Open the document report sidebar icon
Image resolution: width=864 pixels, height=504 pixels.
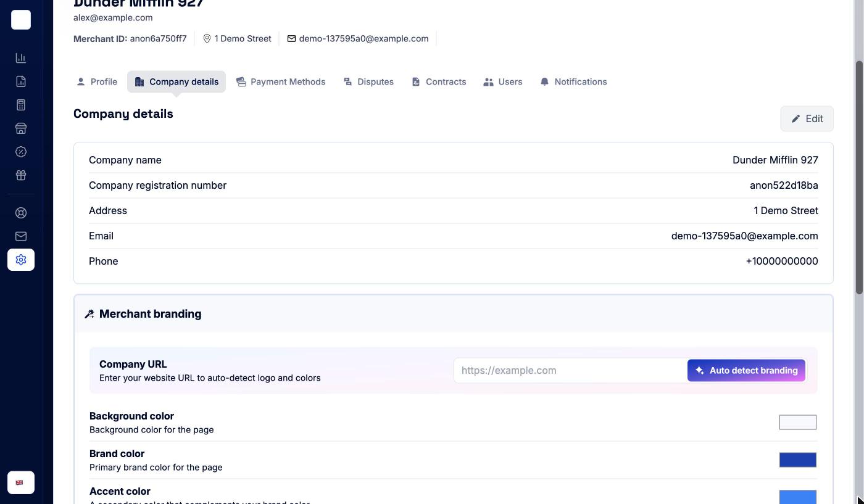(21, 81)
